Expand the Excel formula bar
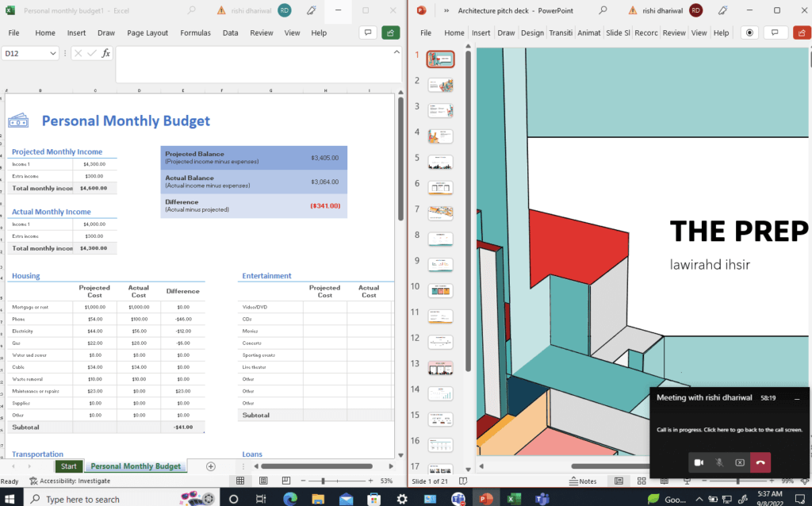 pyautogui.click(x=397, y=52)
